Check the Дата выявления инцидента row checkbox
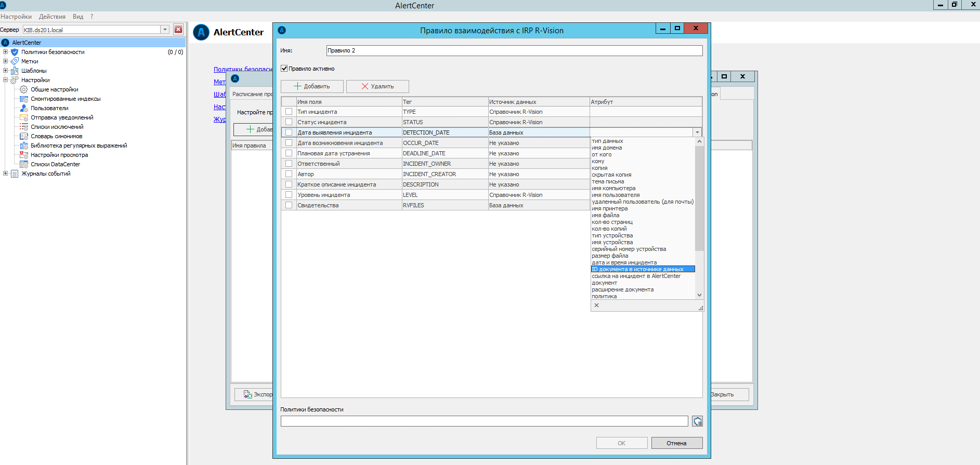Image resolution: width=980 pixels, height=465 pixels. point(289,132)
